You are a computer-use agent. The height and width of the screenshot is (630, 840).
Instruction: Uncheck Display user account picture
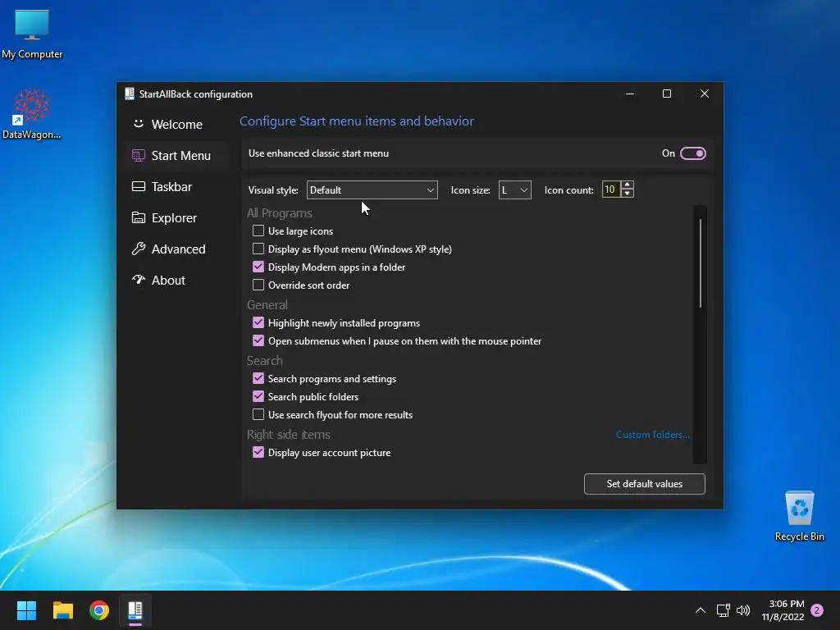pyautogui.click(x=258, y=452)
